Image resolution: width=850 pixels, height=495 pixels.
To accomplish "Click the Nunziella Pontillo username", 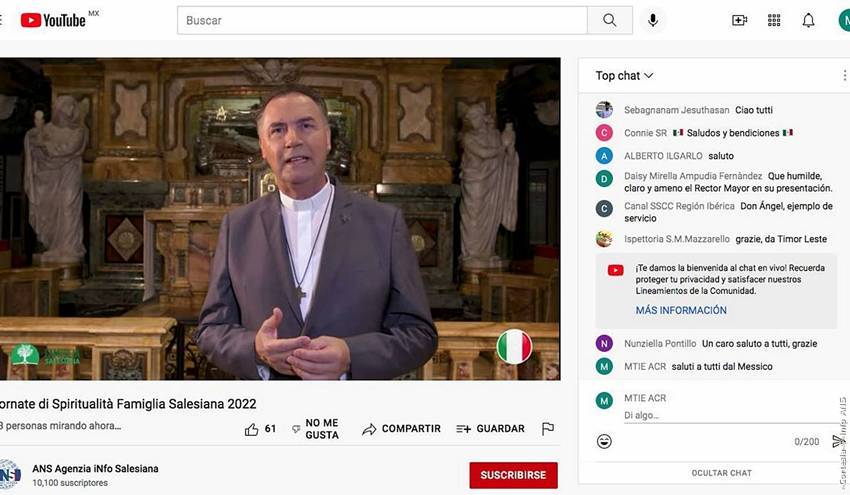I will (660, 344).
